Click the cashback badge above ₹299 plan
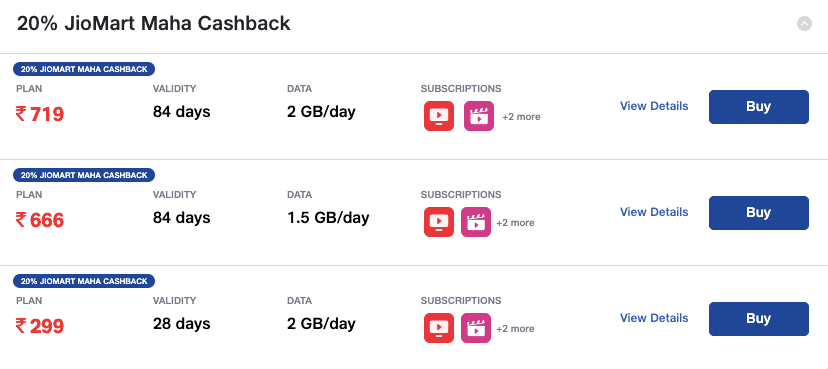 [84, 281]
